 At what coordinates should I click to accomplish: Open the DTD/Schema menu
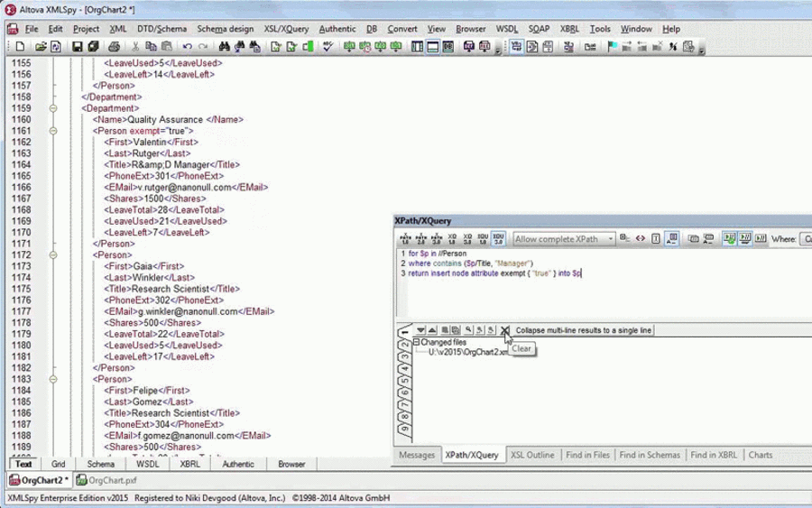click(x=161, y=29)
